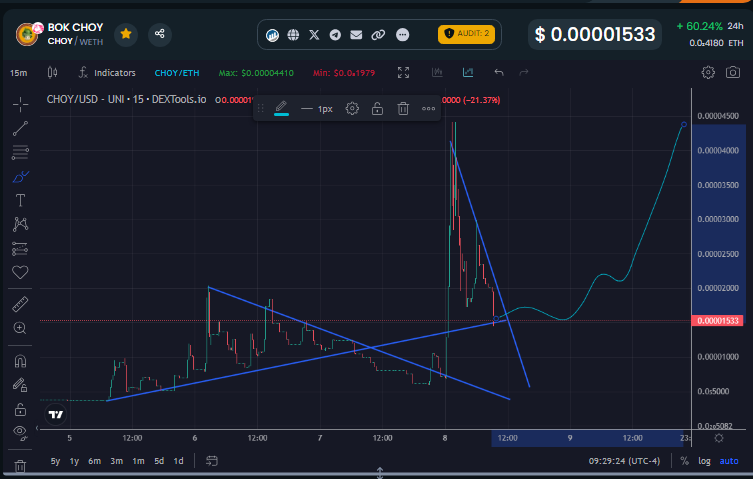753x479 pixels.
Task: Open the token chart info icon
Action: coord(272,35)
